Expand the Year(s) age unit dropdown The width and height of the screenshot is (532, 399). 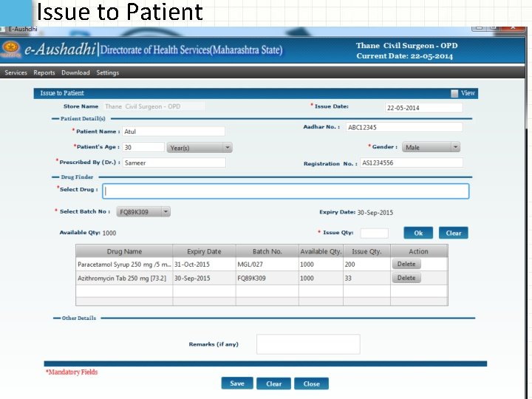(199, 148)
